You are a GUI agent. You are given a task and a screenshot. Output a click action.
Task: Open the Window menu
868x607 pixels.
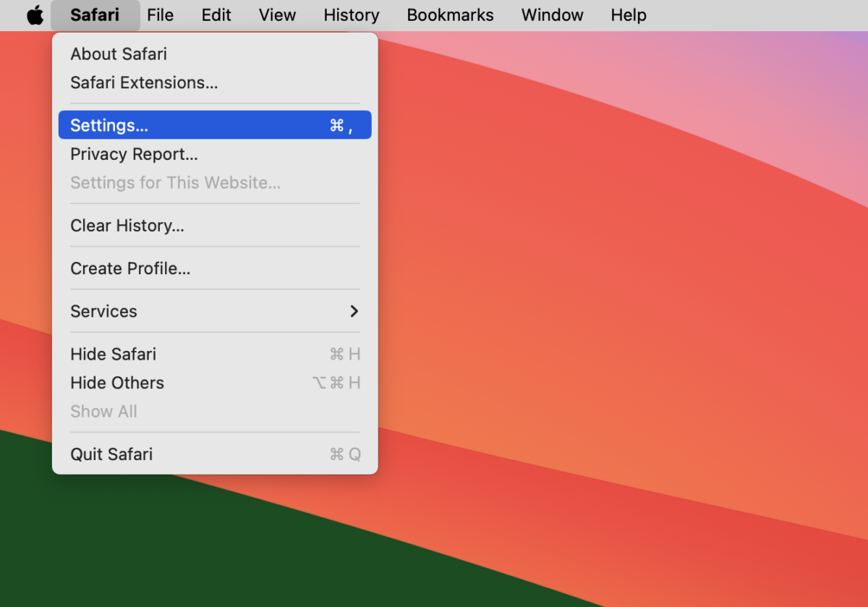[x=552, y=15]
